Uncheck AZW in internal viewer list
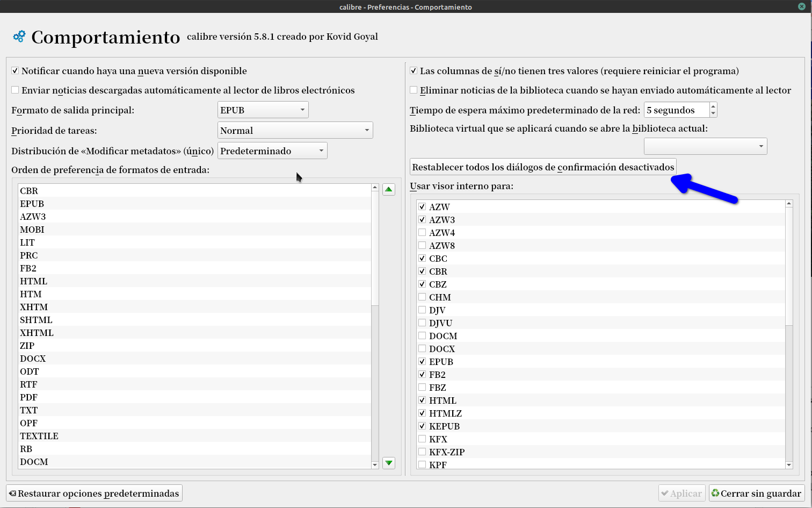 coord(422,207)
